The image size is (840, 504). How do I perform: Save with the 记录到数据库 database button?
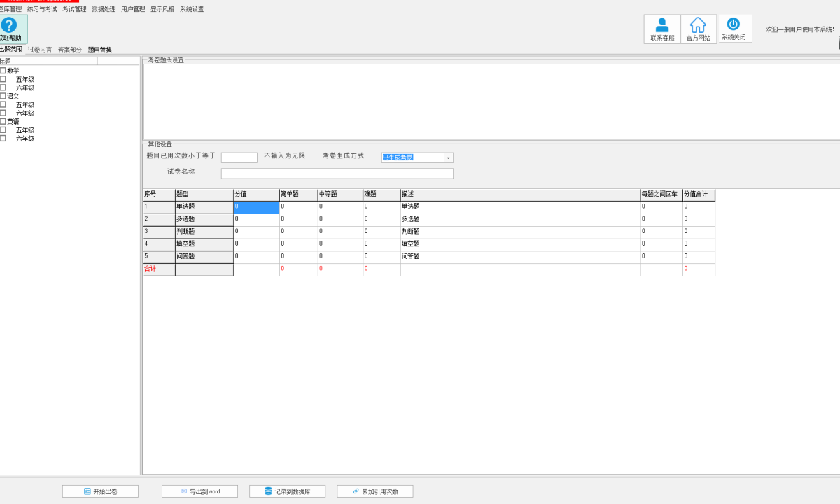(x=287, y=491)
